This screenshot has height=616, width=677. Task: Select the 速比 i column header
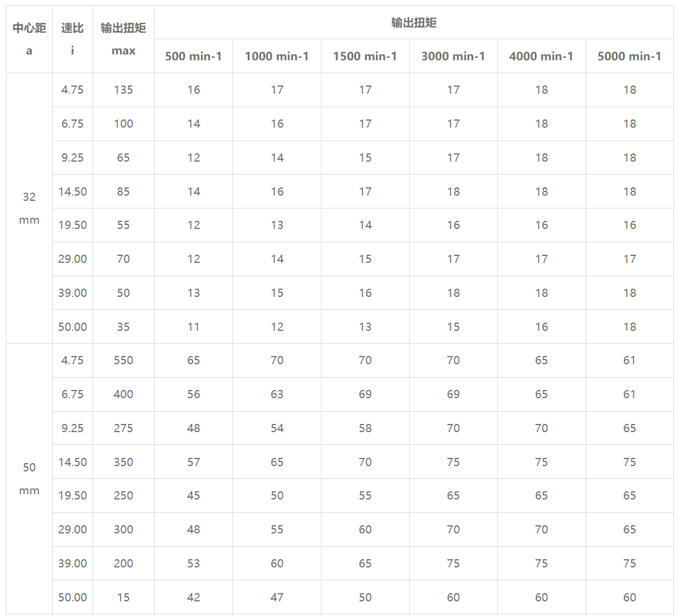tap(73, 39)
